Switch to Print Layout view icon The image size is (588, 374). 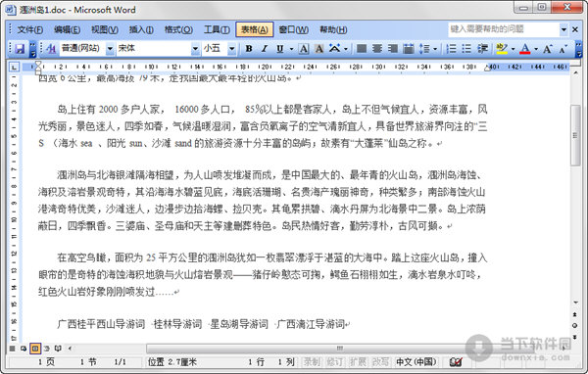tap(35, 349)
